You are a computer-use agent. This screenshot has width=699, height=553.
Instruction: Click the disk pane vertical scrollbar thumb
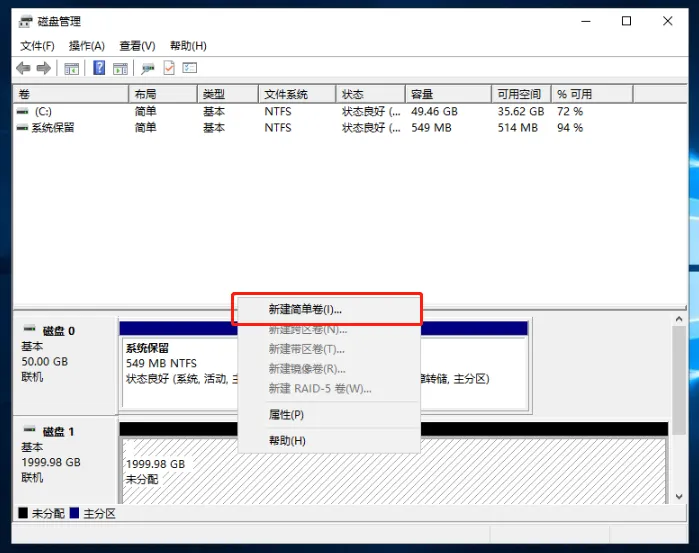[x=679, y=380]
